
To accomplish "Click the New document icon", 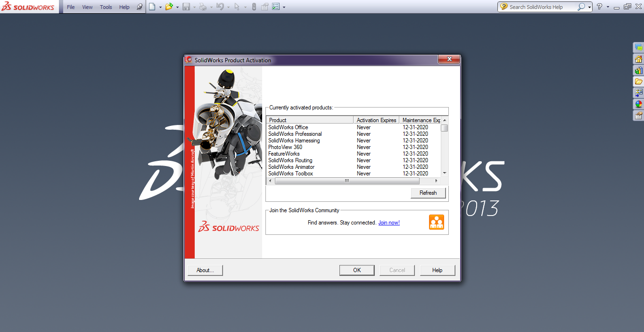I will pos(152,7).
